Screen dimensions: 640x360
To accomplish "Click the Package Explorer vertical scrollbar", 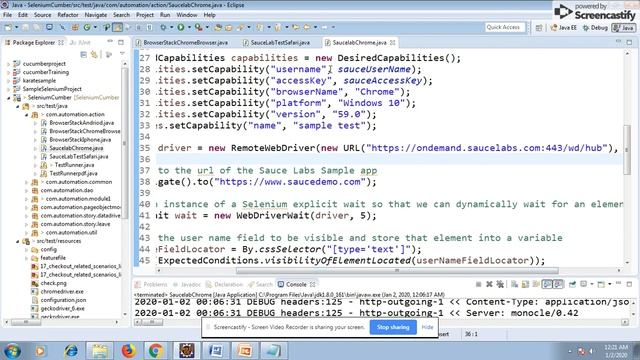I will coord(124,143).
